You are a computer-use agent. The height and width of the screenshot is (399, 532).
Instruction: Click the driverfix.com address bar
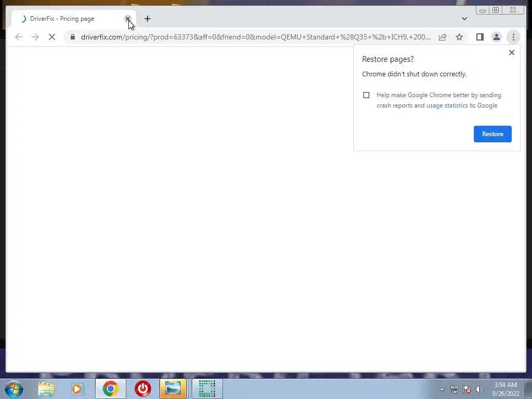(256, 37)
